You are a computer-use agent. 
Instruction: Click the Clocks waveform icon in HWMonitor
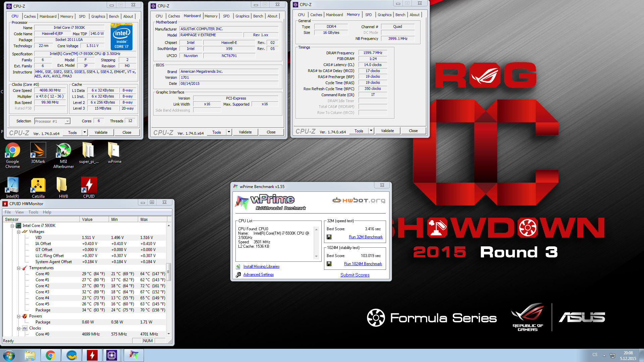point(25,328)
